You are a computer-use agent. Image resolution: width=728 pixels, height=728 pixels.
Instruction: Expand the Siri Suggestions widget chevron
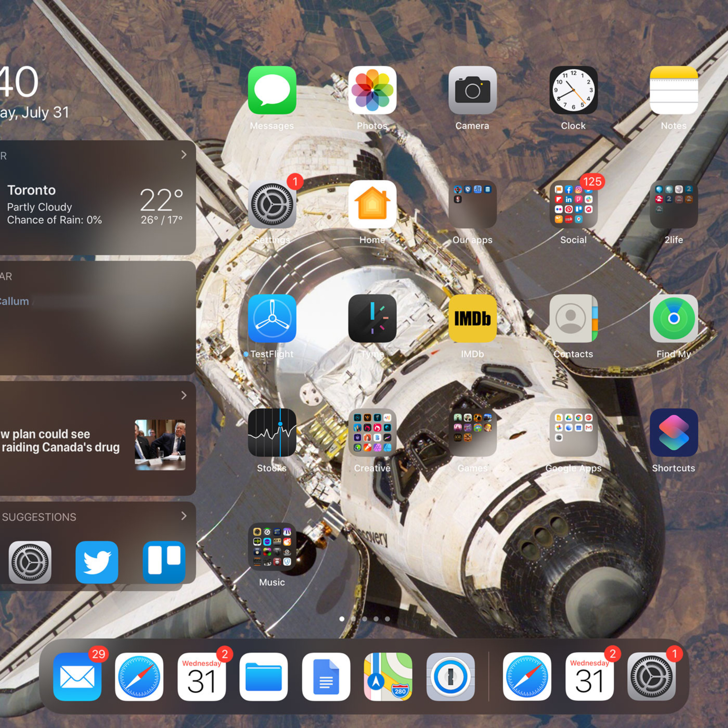184,515
